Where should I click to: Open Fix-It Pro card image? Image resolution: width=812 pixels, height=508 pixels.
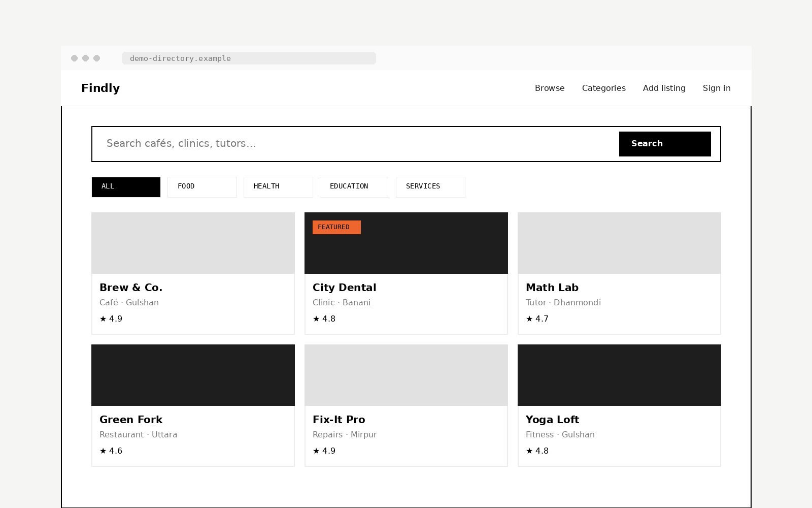click(406, 375)
